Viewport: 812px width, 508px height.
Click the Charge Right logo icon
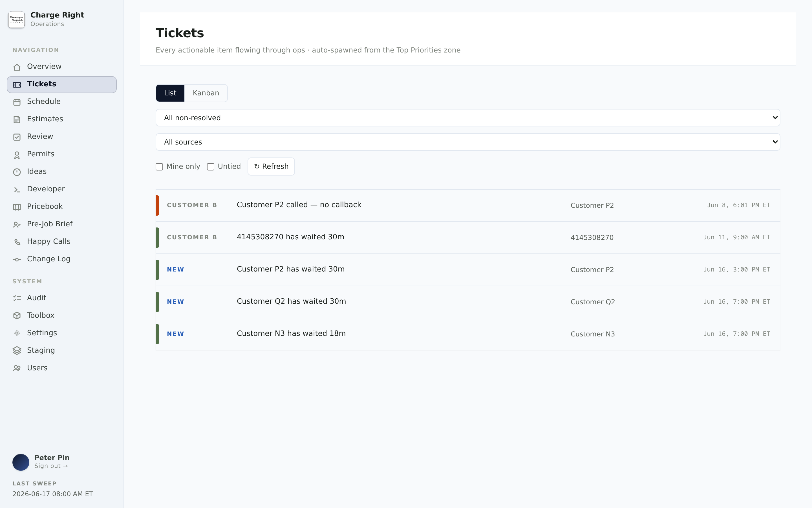(x=16, y=20)
